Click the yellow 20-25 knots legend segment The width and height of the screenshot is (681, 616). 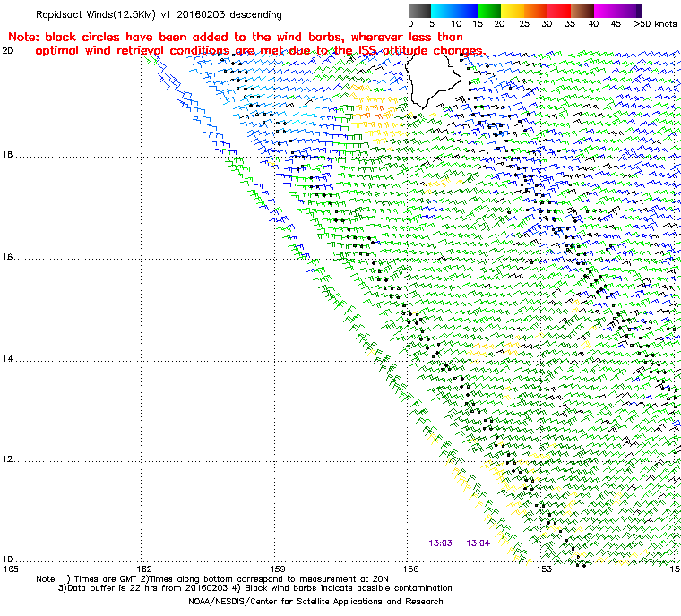pyautogui.click(x=513, y=11)
